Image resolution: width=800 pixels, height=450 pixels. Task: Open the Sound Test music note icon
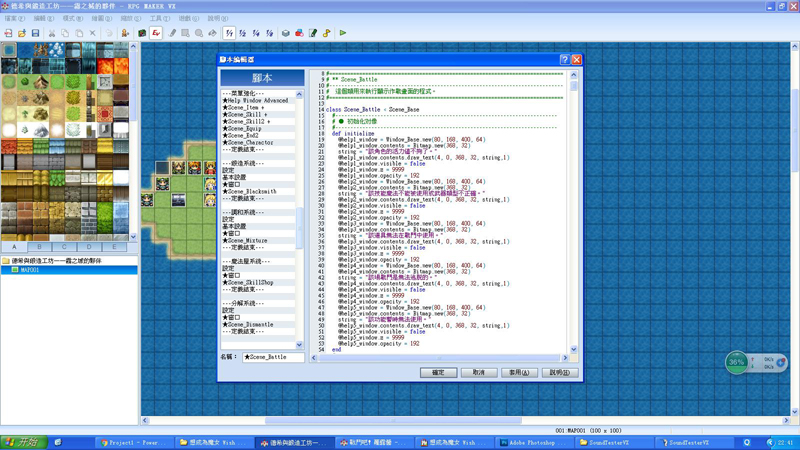[x=327, y=33]
